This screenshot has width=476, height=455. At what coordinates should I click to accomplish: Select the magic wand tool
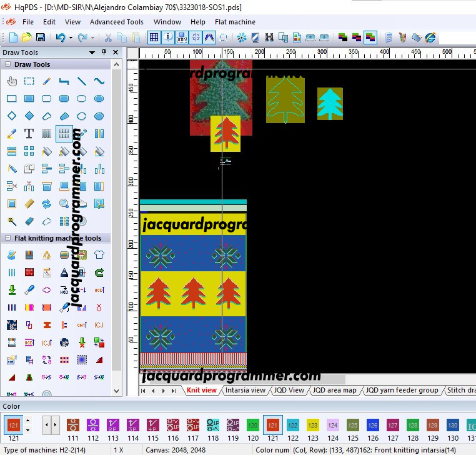click(x=12, y=221)
